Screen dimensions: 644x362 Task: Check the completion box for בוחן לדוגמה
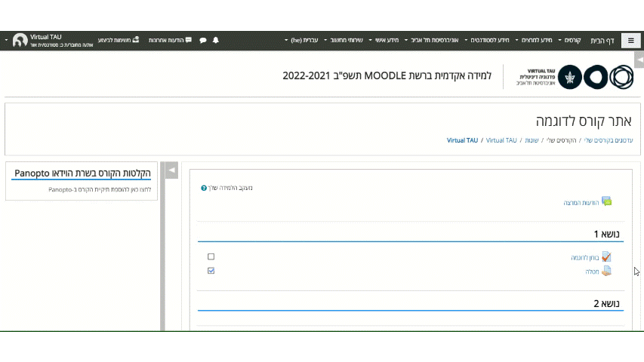click(211, 256)
